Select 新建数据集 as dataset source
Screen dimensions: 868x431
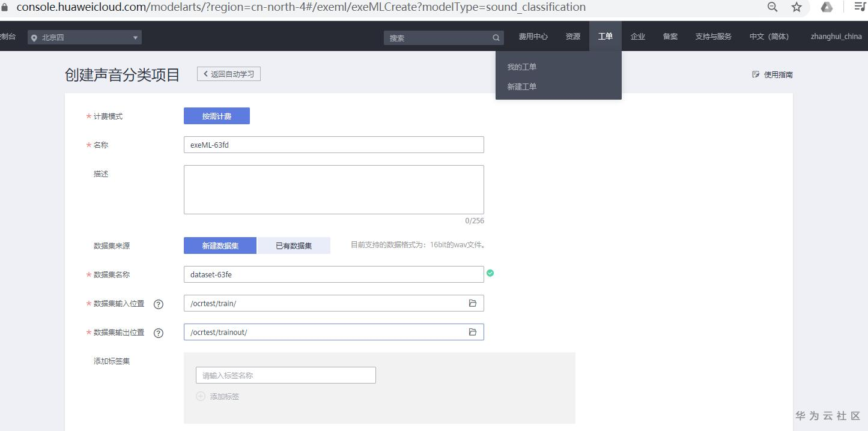click(220, 246)
